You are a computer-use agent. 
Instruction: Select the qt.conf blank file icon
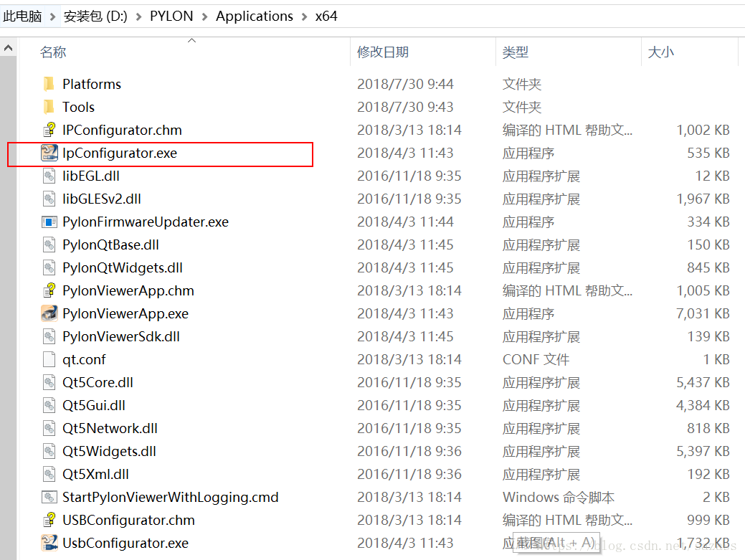pos(49,359)
